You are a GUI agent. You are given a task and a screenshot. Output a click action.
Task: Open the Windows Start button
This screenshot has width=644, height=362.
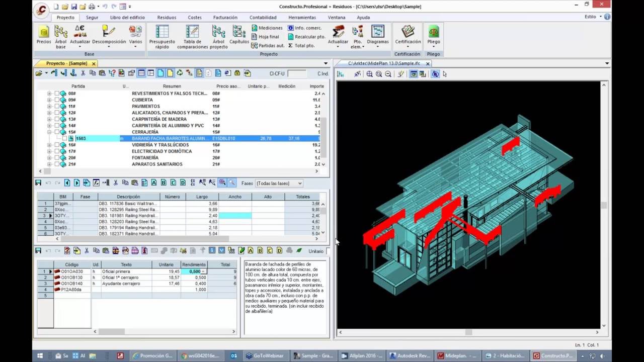pyautogui.click(x=40, y=355)
